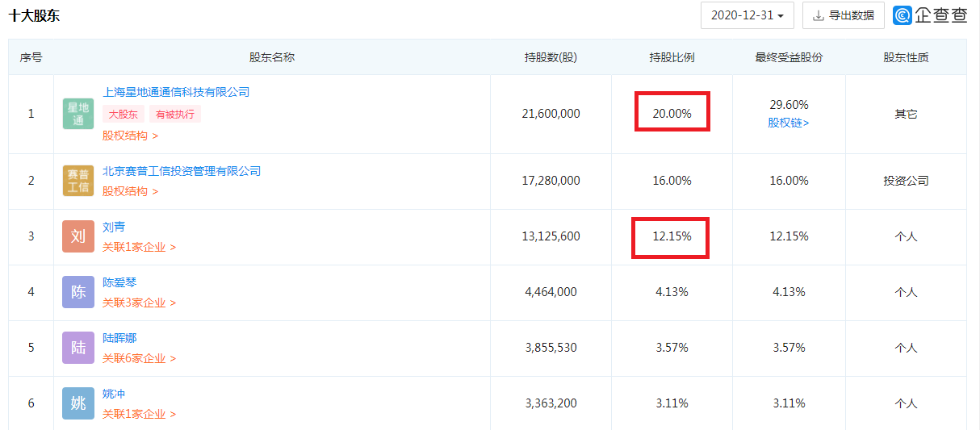Click the 大股东 tag

point(124,114)
